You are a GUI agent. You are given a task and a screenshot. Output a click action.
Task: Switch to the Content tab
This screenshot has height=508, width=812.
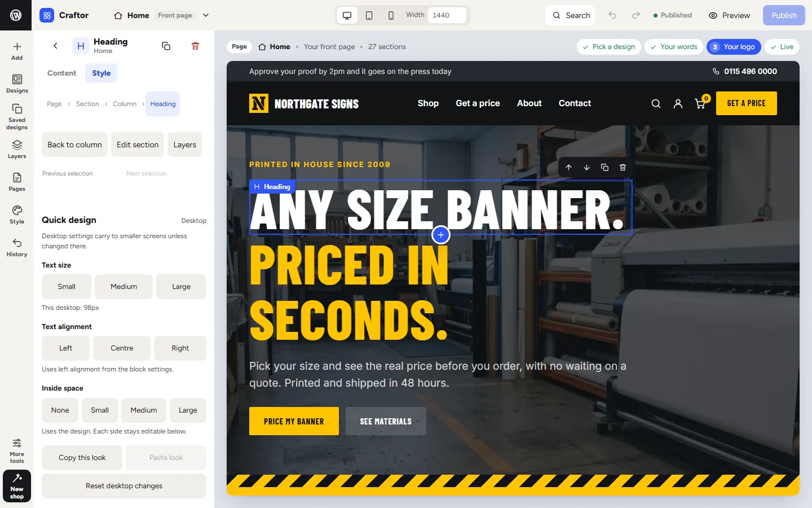(x=61, y=73)
